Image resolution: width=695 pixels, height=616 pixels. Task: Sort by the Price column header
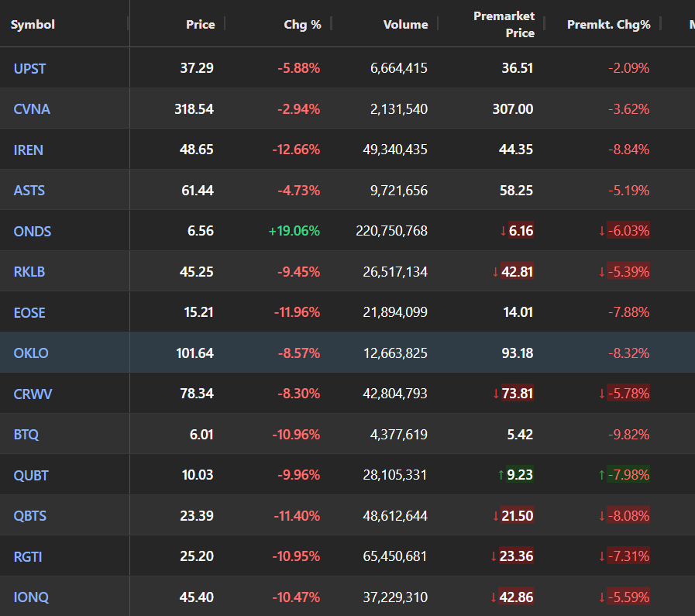coord(201,24)
